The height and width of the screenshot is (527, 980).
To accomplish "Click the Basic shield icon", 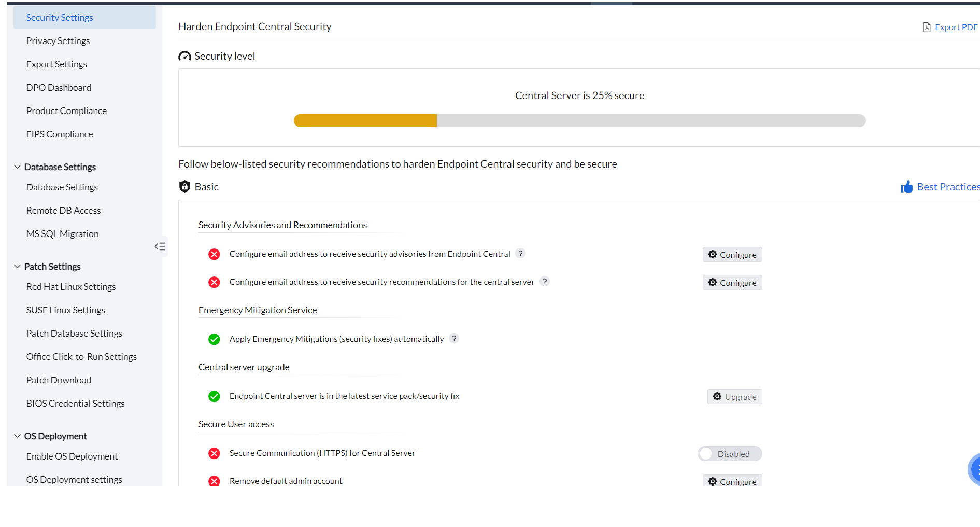I will (184, 187).
